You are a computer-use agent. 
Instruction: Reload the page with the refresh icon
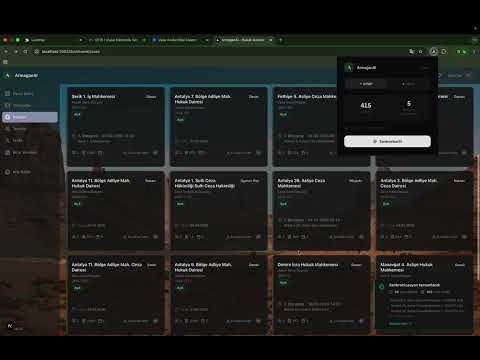tap(25, 51)
